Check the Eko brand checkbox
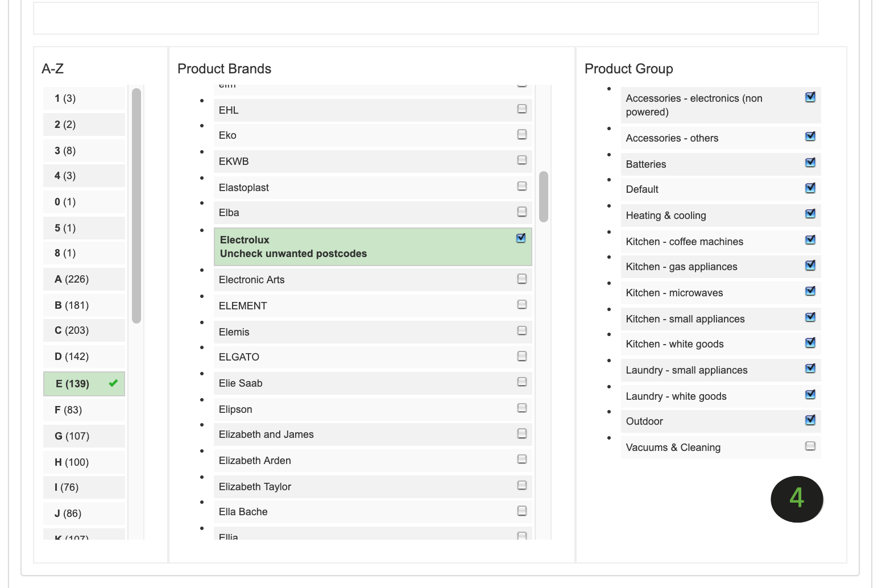Image resolution: width=886 pixels, height=588 pixels. (x=521, y=134)
